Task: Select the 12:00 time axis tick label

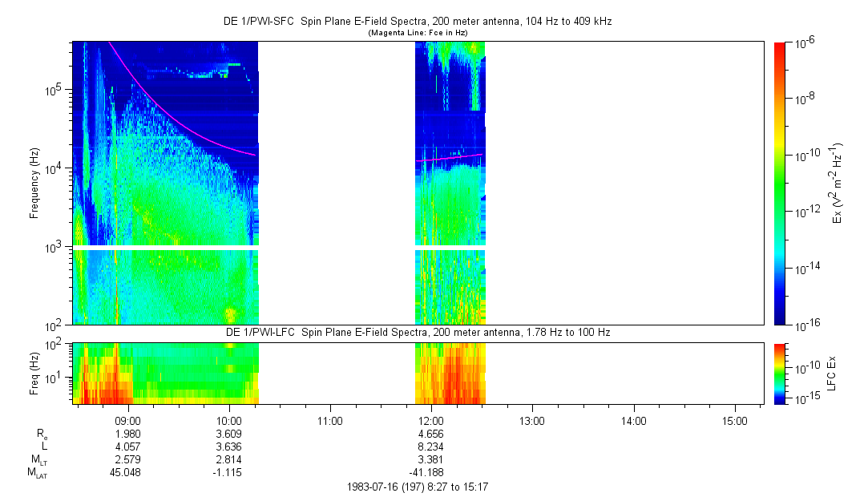Action: [x=431, y=420]
